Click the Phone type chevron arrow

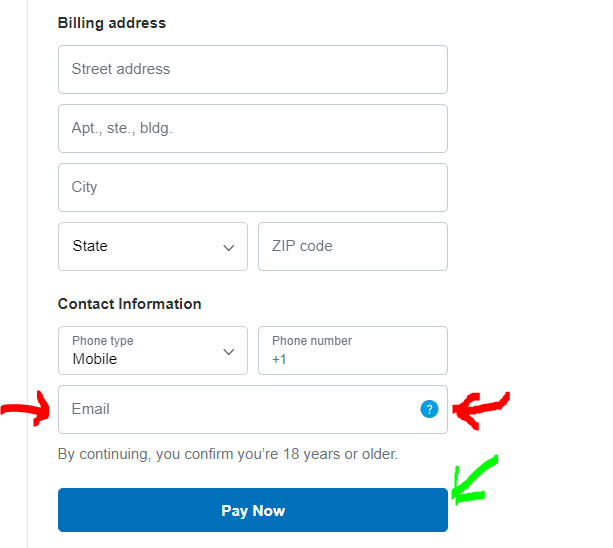[229, 352]
